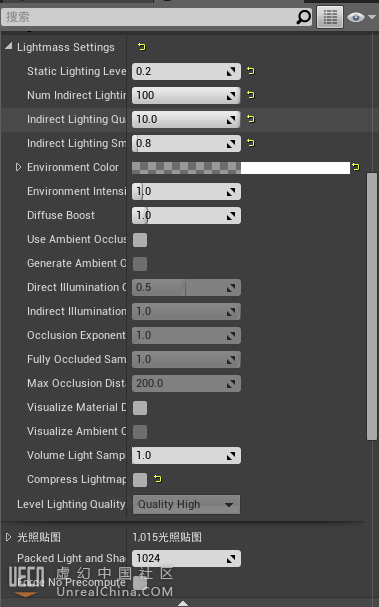This screenshot has height=607, width=379.
Task: Reset Compress Lightmaps to default
Action: 158,479
